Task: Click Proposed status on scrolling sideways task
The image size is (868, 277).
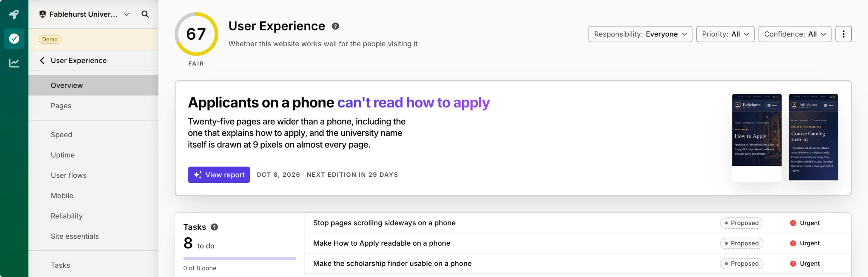Action: coord(741,223)
